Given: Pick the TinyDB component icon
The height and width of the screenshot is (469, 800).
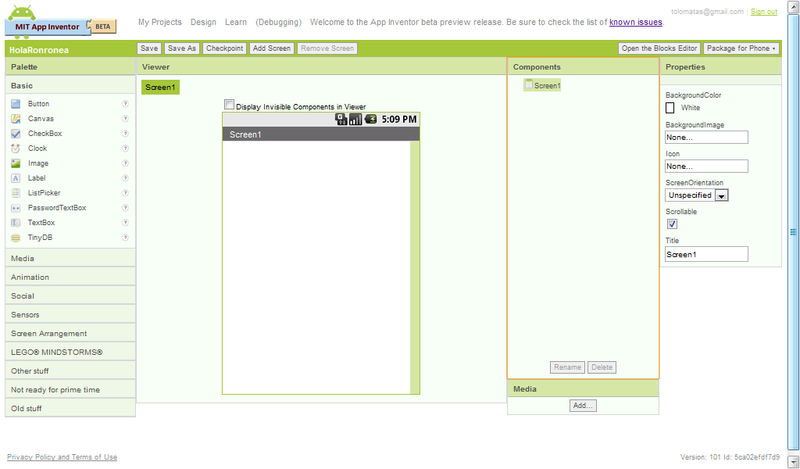Looking at the screenshot, I should coord(16,237).
